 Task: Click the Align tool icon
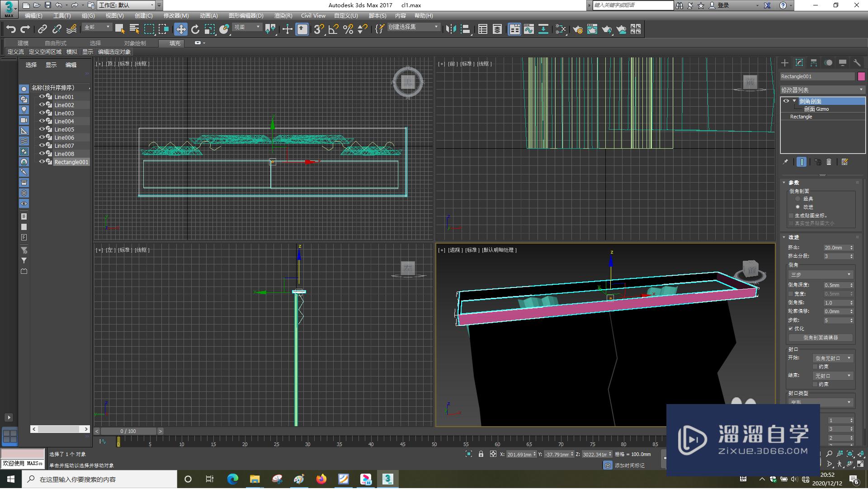coord(465,29)
